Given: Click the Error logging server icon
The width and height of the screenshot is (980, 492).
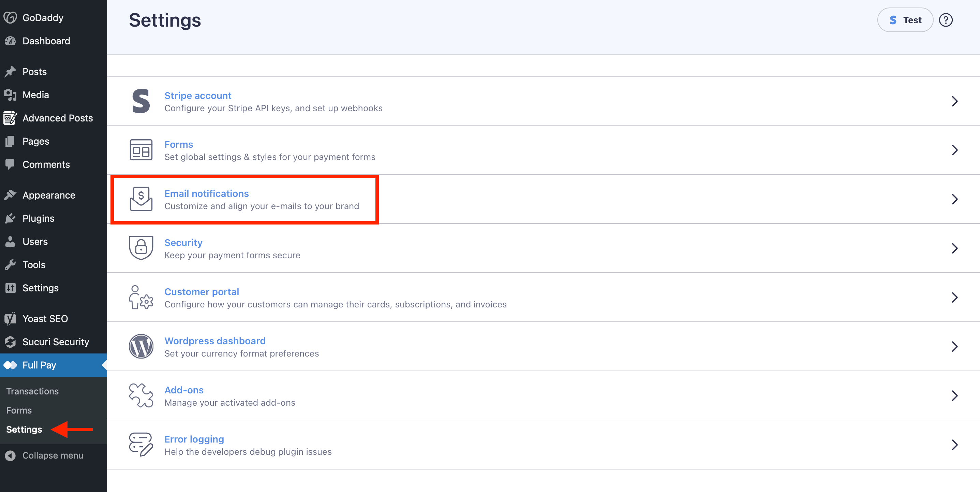Looking at the screenshot, I should [x=141, y=444].
